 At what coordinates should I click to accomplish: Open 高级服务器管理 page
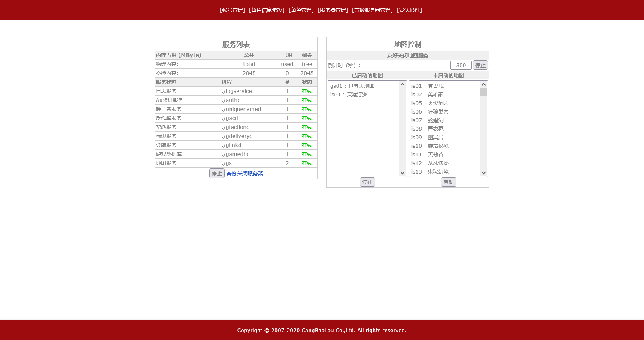tap(372, 10)
